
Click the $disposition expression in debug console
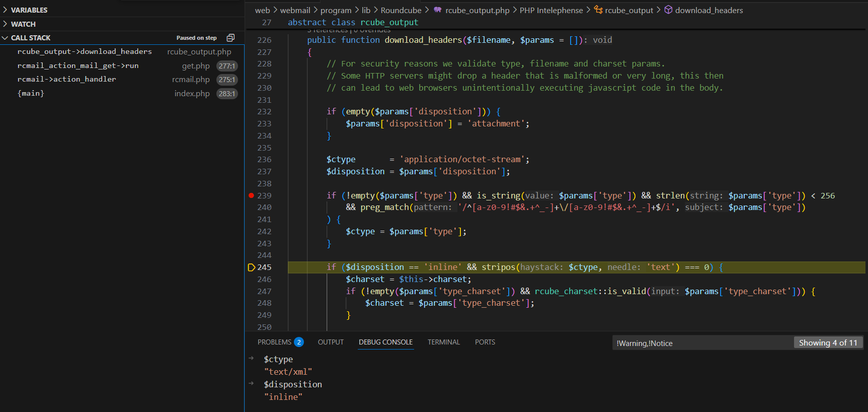293,384
